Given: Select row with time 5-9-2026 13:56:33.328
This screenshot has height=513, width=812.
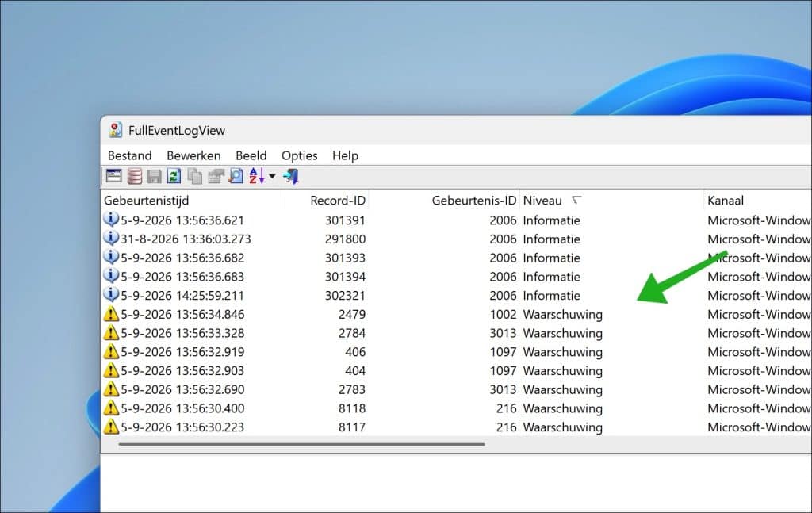Looking at the screenshot, I should (x=456, y=333).
